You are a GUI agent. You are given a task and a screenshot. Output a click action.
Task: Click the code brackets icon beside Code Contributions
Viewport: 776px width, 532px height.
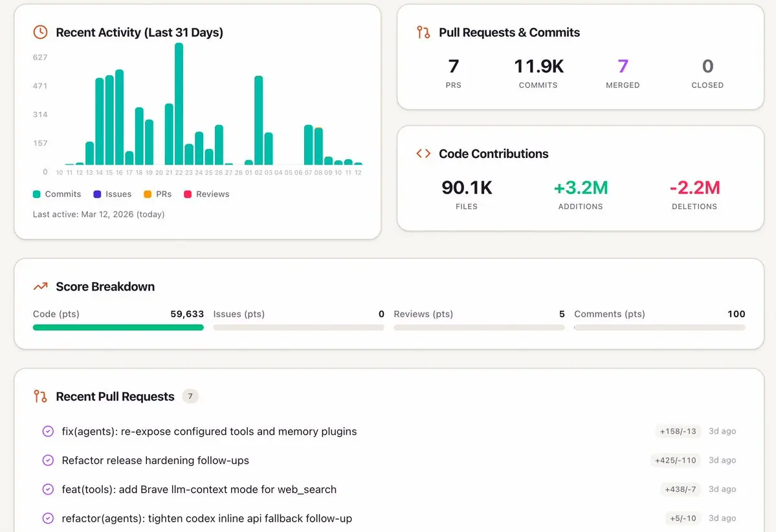tap(423, 153)
